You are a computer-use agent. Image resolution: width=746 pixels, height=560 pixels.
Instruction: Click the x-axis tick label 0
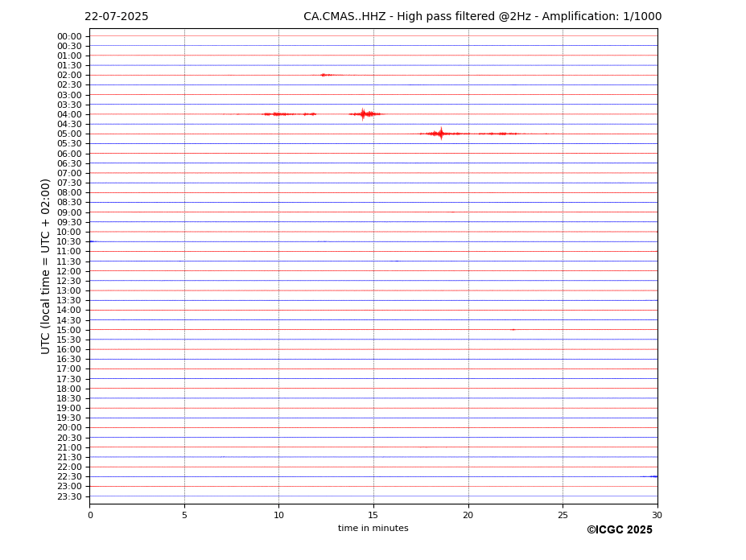[90, 515]
